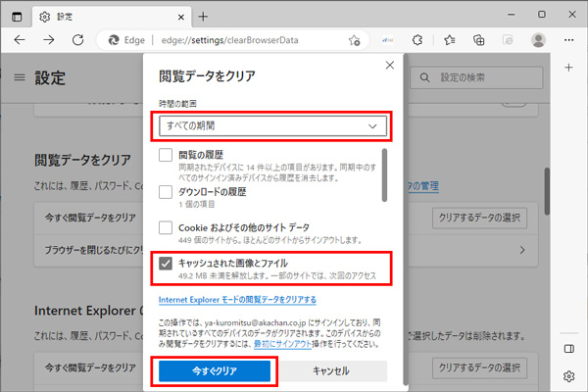The image size is (588, 392).
Task: Open the Extensions puzzle icon
Action: click(417, 40)
